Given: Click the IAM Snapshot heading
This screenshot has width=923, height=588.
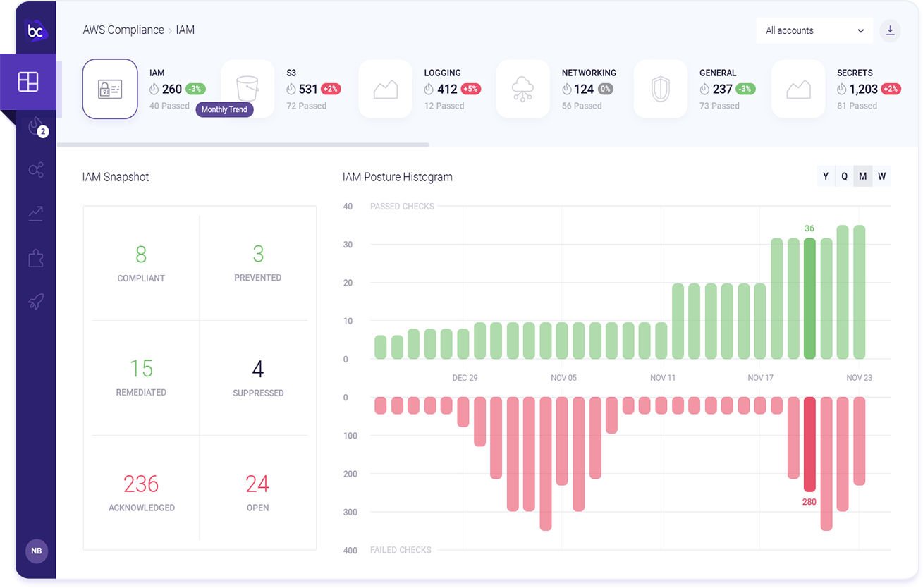Looking at the screenshot, I should (116, 177).
